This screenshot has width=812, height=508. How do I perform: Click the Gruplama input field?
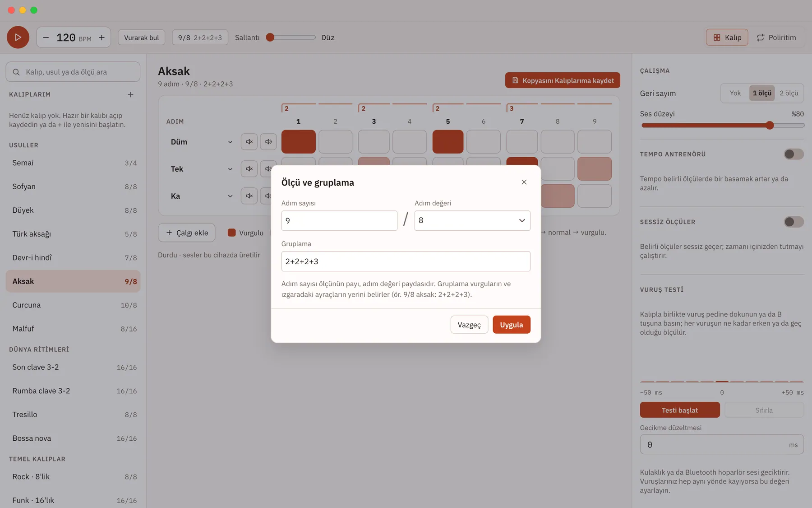(406, 261)
